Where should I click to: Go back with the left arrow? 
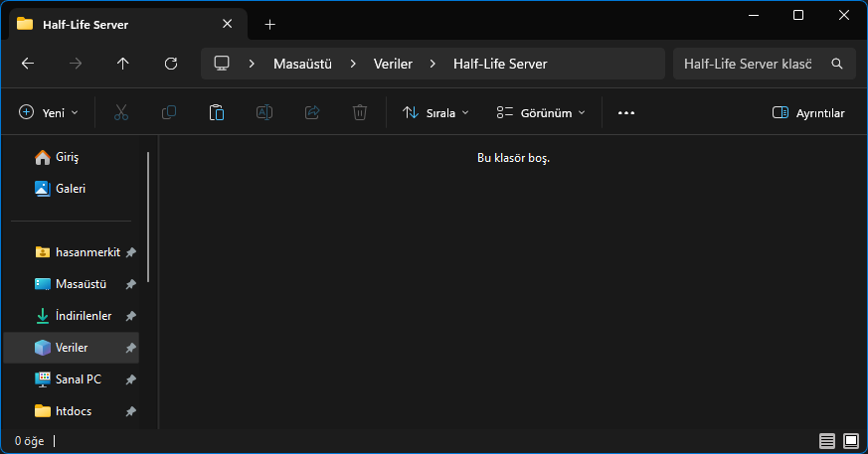[28, 64]
